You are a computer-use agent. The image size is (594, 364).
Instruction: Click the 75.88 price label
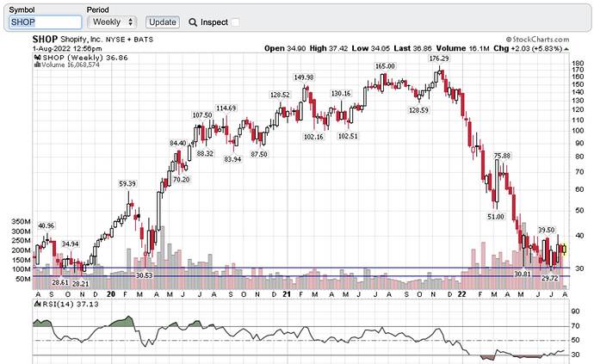pyautogui.click(x=503, y=156)
